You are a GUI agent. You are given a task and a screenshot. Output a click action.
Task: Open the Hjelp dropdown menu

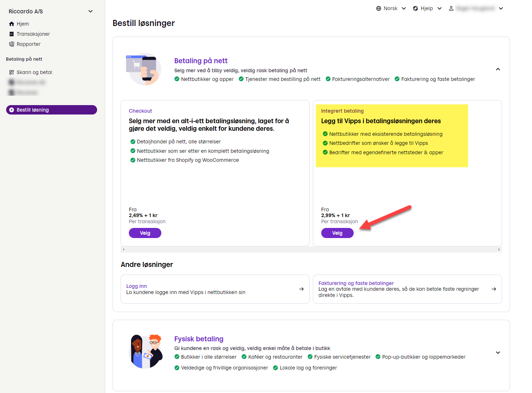[440, 8]
